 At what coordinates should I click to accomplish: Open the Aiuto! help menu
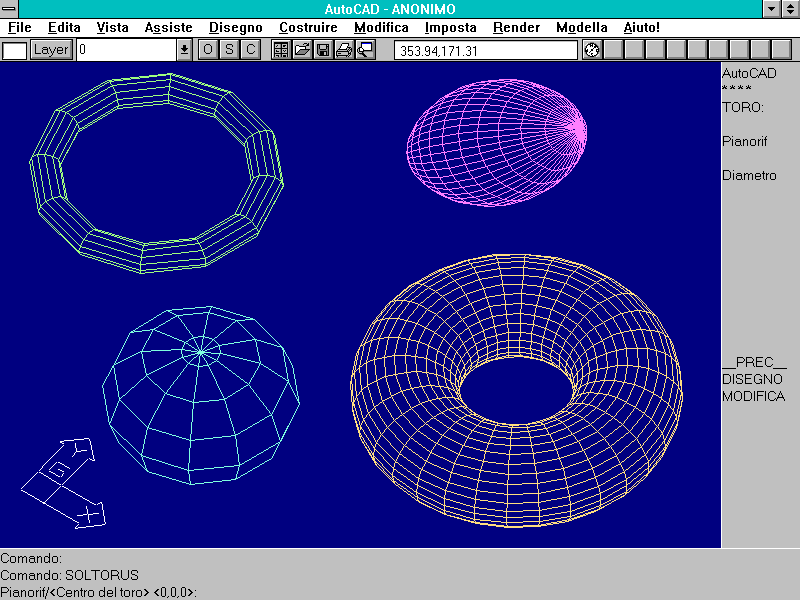point(641,28)
